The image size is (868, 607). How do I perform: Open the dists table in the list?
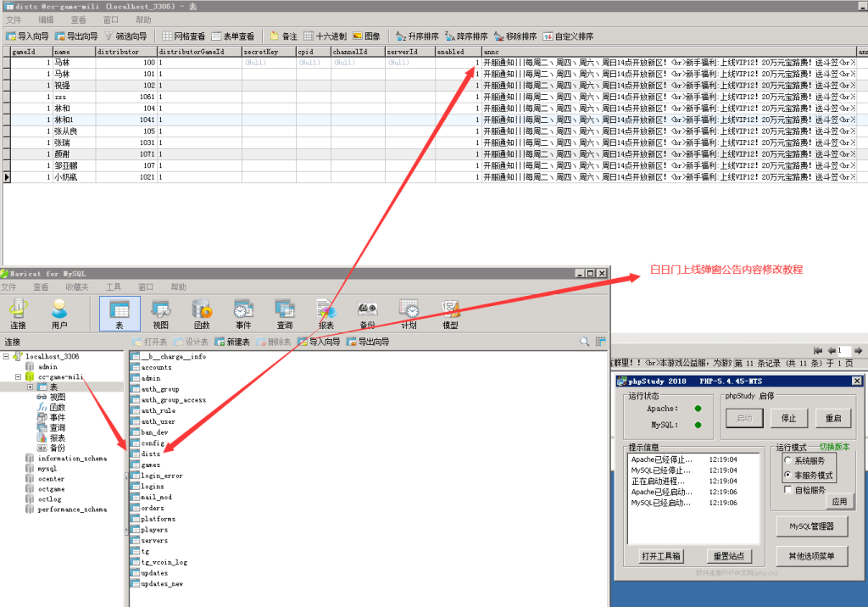click(x=150, y=454)
